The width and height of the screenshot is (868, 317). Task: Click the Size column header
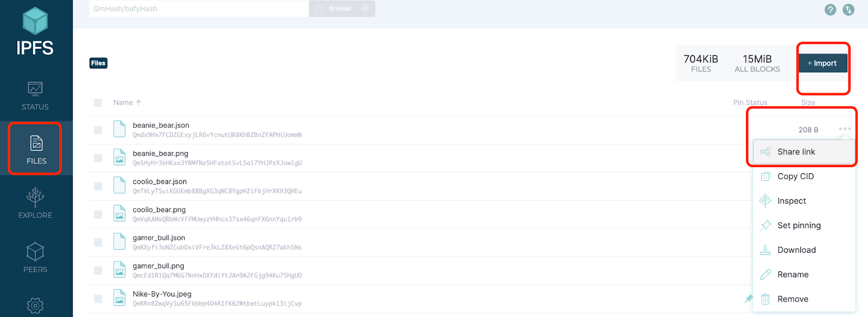click(x=808, y=103)
